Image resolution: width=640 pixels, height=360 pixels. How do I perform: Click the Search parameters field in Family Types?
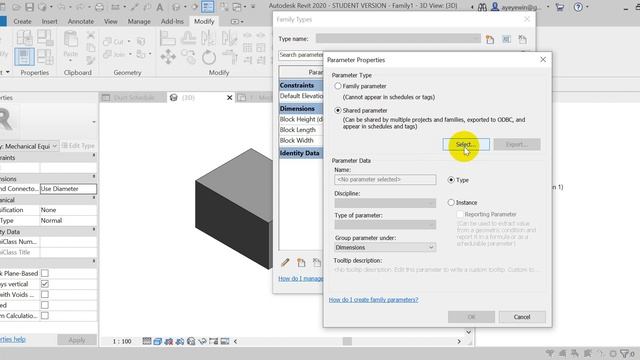coord(301,55)
